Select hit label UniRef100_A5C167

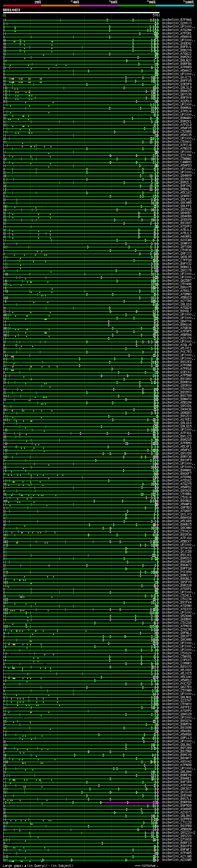(176, 192)
